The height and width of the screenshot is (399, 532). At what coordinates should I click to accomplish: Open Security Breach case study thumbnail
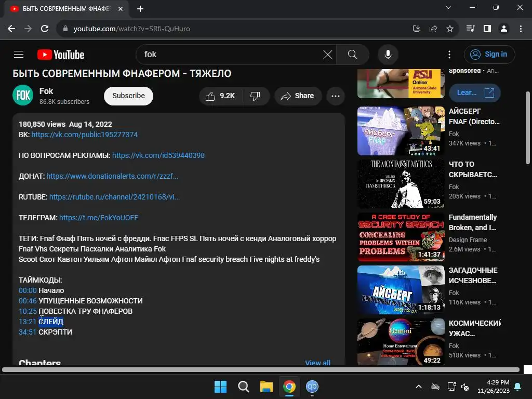click(401, 236)
